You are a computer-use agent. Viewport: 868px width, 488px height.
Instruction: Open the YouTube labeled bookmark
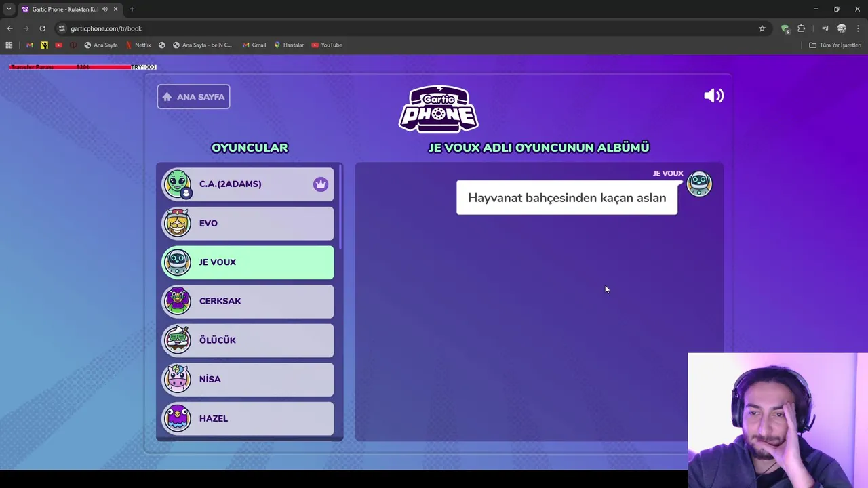[x=327, y=45]
